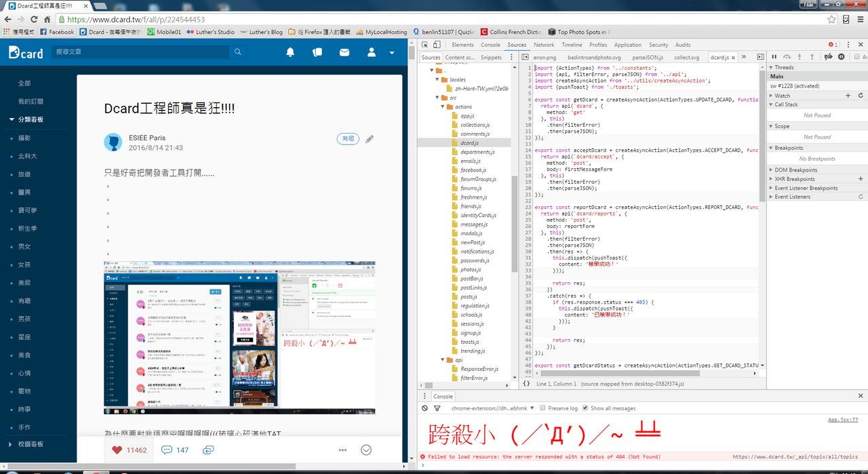Edit the post with pencil icon

[370, 138]
